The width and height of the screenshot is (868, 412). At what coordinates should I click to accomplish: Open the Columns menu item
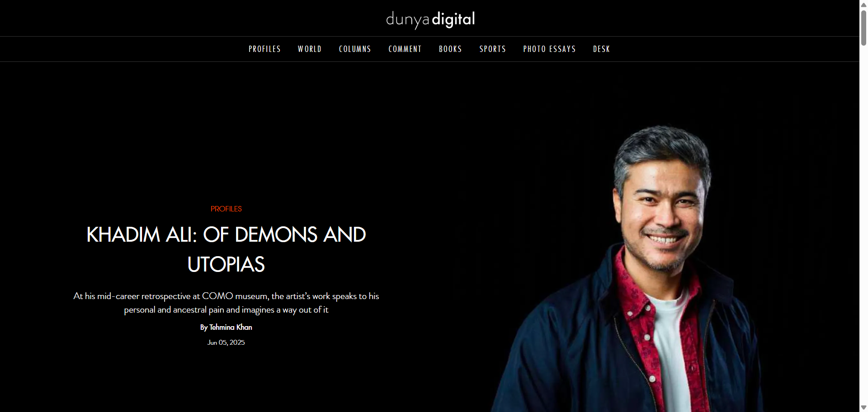[355, 49]
